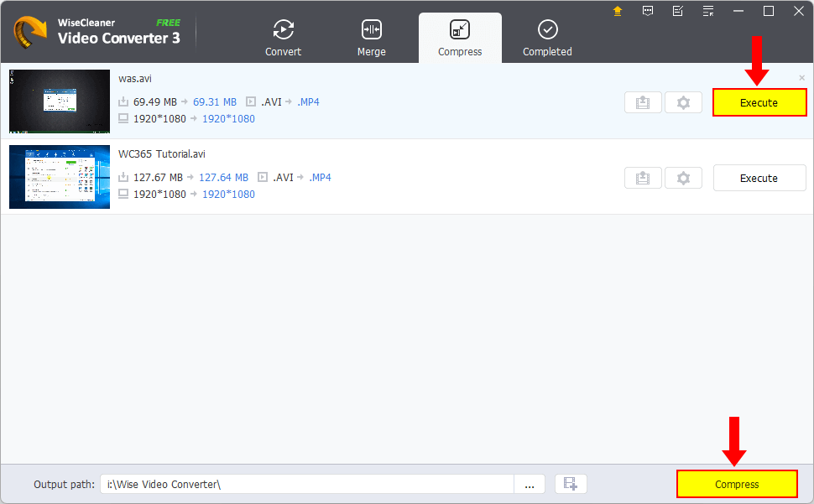Click film export icon for WC365 Tutorial.avi

point(643,178)
